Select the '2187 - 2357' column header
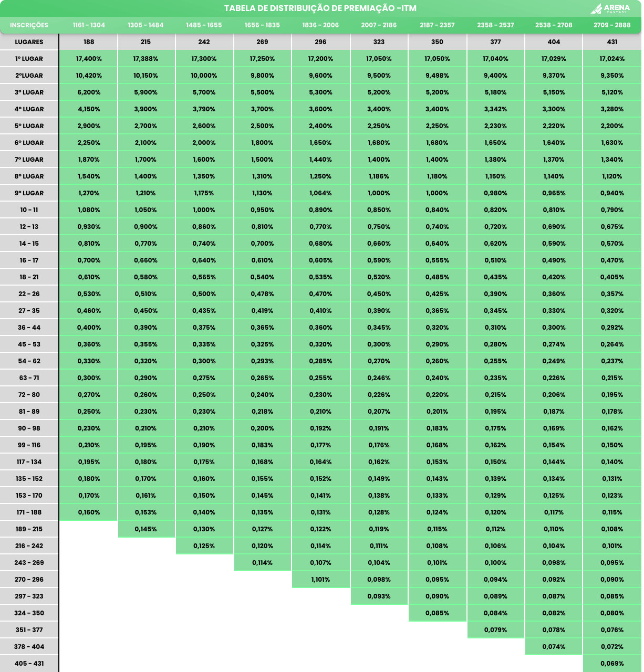 437,25
